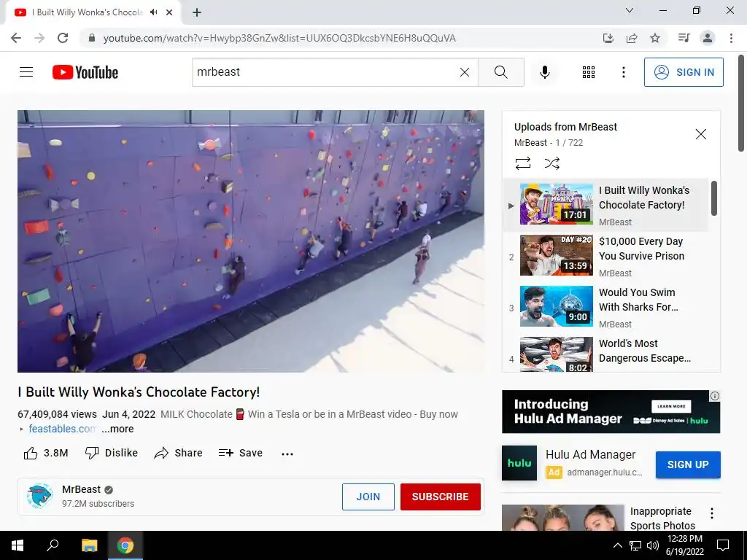Install app icon in address bar
747x560 pixels.
pos(608,38)
